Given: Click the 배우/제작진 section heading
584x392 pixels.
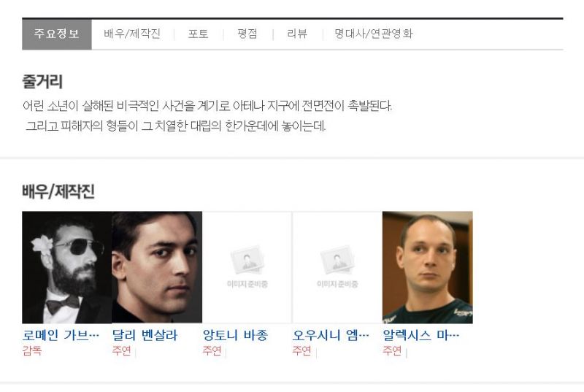Looking at the screenshot, I should pos(58,192).
